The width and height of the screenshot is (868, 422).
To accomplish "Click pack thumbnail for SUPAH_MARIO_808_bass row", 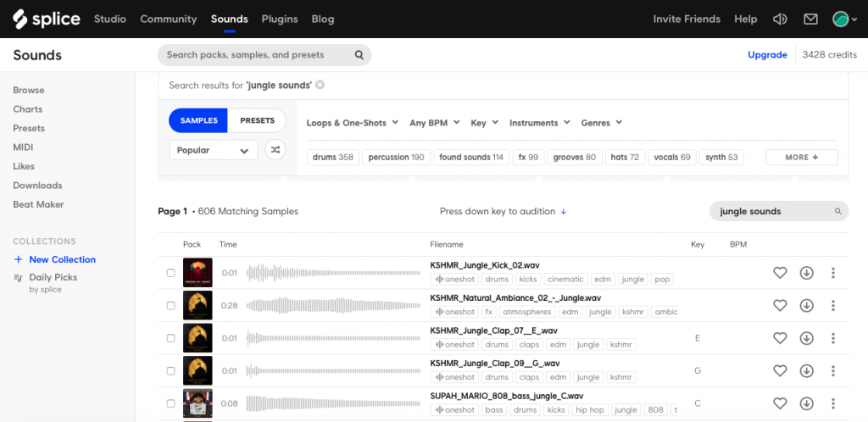I will pyautogui.click(x=198, y=403).
